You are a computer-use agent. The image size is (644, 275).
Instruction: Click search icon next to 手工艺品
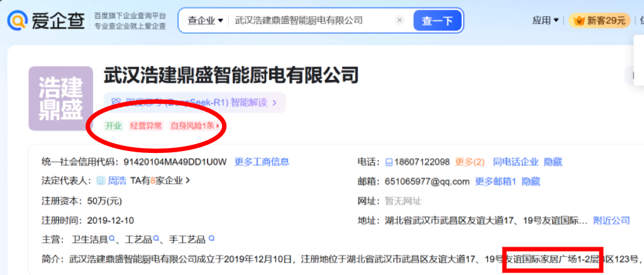(x=211, y=239)
